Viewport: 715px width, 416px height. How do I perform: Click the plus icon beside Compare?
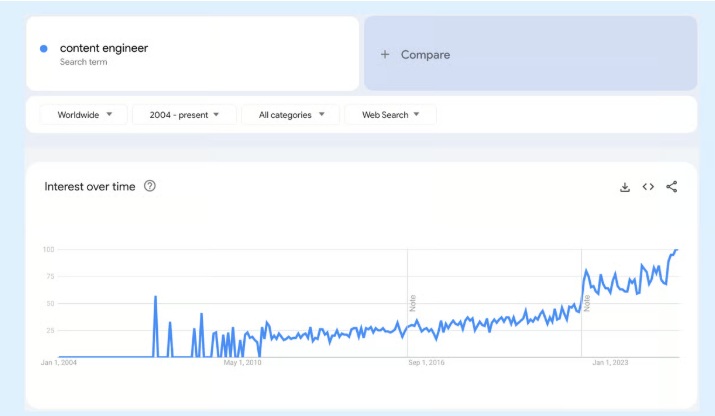click(x=385, y=55)
